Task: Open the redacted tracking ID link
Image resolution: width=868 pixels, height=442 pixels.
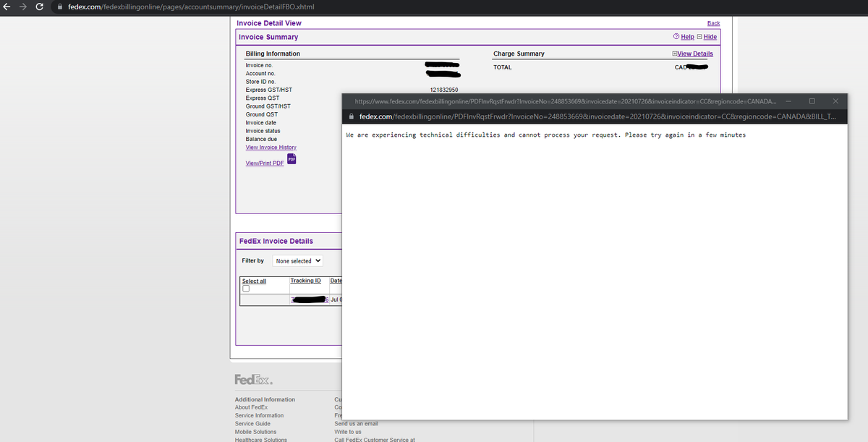Action: click(x=310, y=299)
